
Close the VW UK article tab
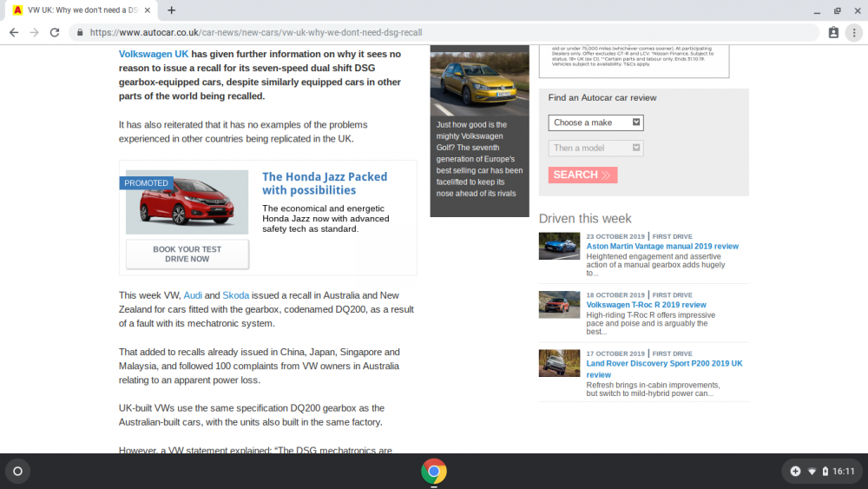coord(148,10)
